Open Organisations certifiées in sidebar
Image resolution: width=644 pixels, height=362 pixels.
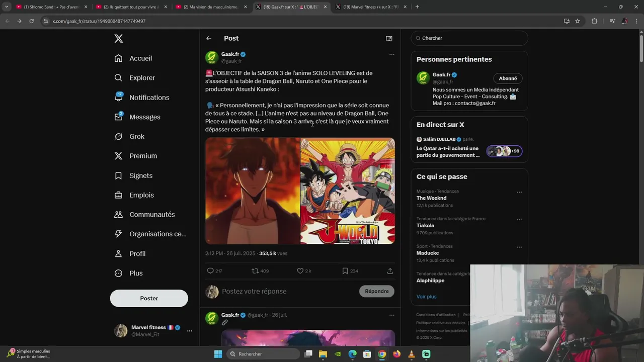click(x=150, y=234)
